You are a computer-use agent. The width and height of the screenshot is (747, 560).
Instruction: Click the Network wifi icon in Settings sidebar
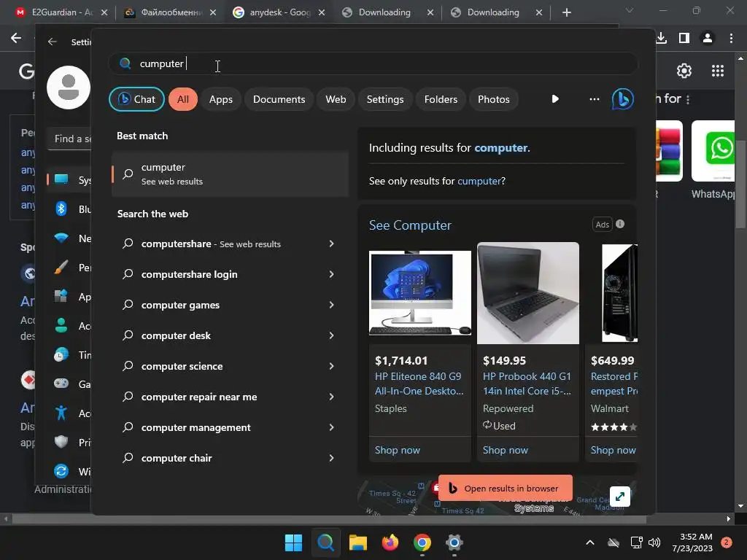tap(61, 238)
